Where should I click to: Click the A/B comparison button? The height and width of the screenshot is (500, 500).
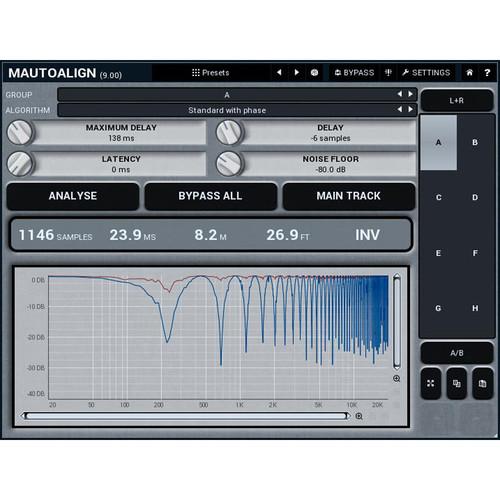tap(457, 353)
